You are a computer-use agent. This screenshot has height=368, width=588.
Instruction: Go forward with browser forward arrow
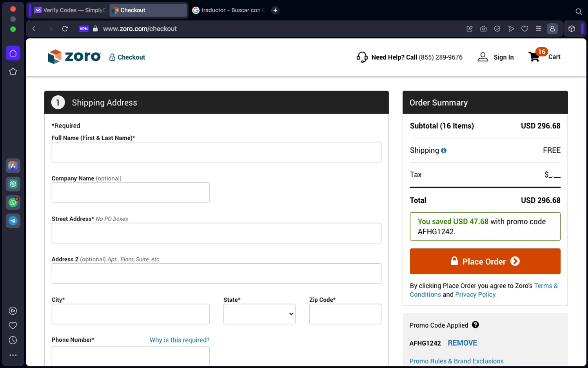coord(50,29)
